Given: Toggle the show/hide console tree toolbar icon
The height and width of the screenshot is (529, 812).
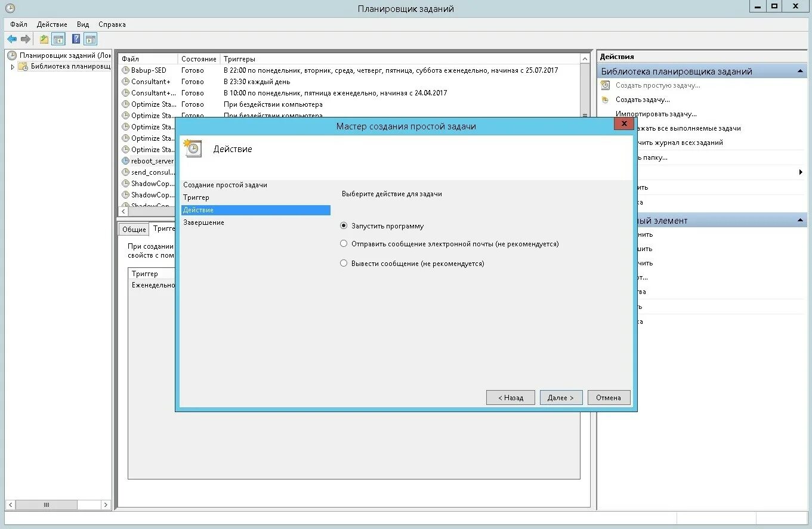Looking at the screenshot, I should [58, 39].
